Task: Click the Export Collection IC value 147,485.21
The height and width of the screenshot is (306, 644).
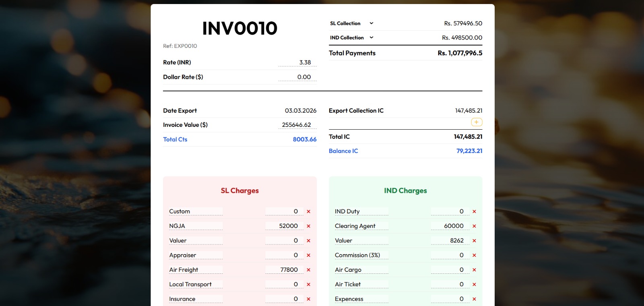Action: [469, 110]
